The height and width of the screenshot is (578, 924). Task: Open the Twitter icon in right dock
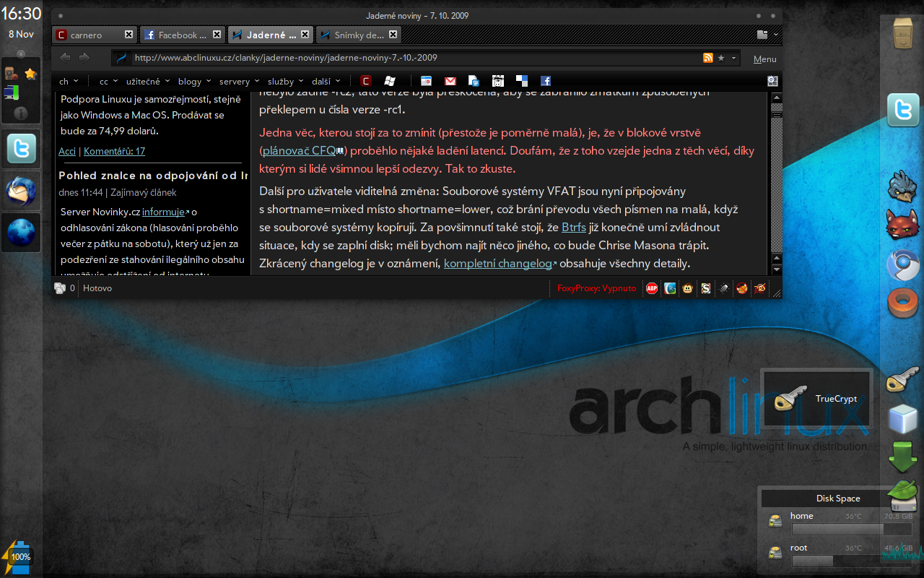(903, 110)
